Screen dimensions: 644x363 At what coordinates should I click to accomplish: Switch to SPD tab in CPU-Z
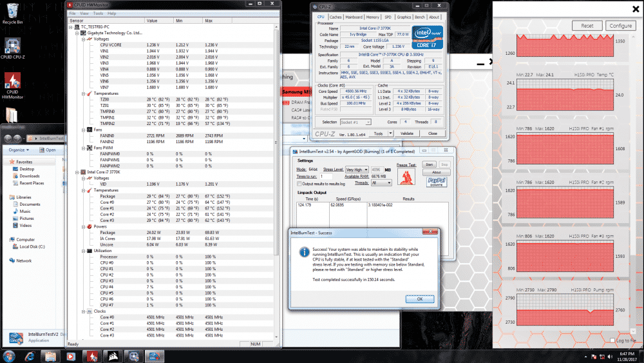coord(388,17)
